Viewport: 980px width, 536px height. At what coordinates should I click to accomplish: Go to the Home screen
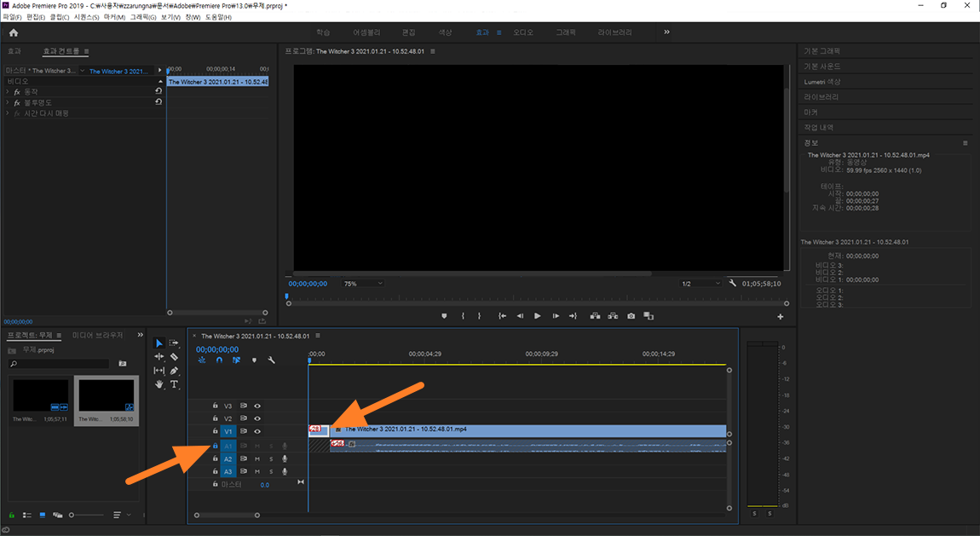(14, 32)
